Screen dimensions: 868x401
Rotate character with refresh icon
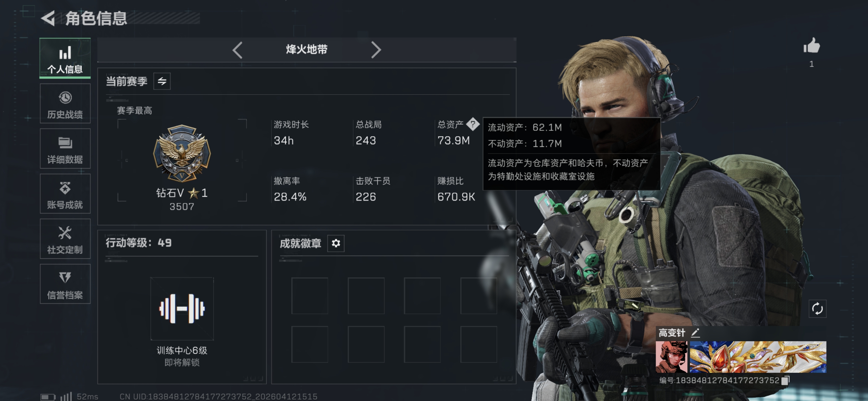(x=818, y=309)
